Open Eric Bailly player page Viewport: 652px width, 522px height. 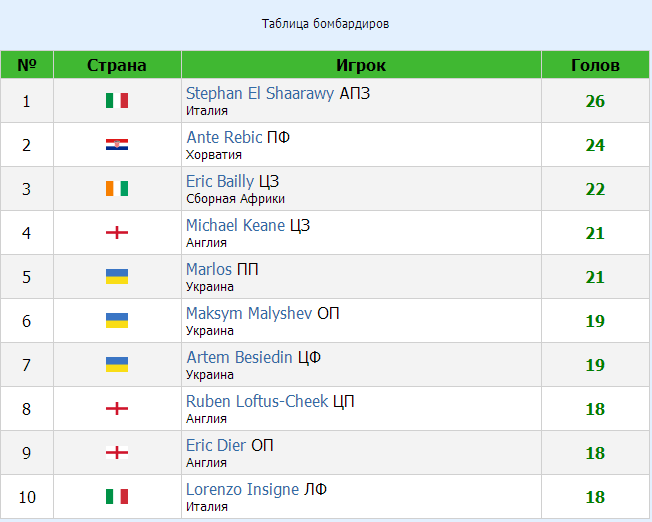(220, 182)
